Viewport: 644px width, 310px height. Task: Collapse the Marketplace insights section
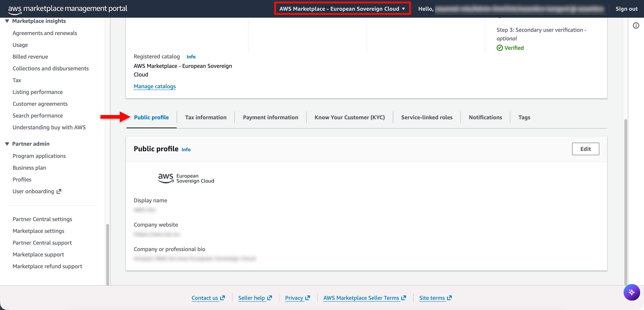coord(7,21)
